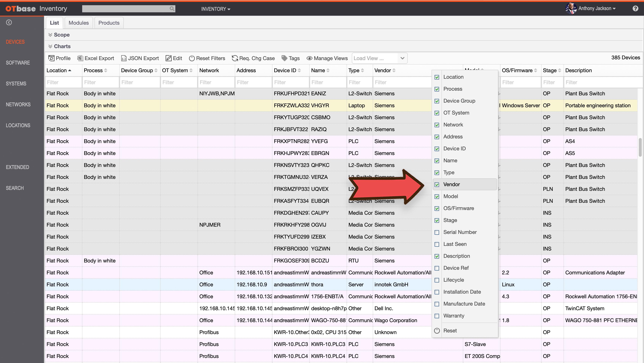This screenshot has width=644, height=363.
Task: Click the top search box
Action: 129,9
